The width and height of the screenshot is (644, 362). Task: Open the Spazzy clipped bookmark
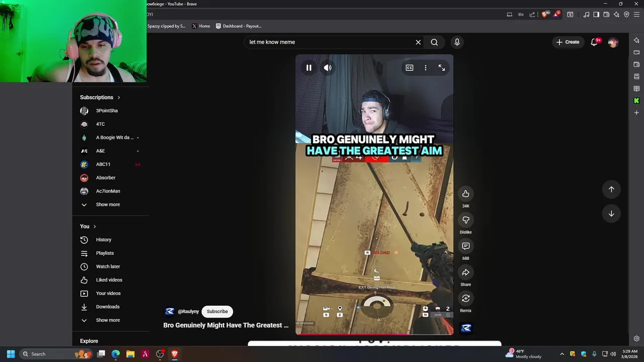(167, 26)
